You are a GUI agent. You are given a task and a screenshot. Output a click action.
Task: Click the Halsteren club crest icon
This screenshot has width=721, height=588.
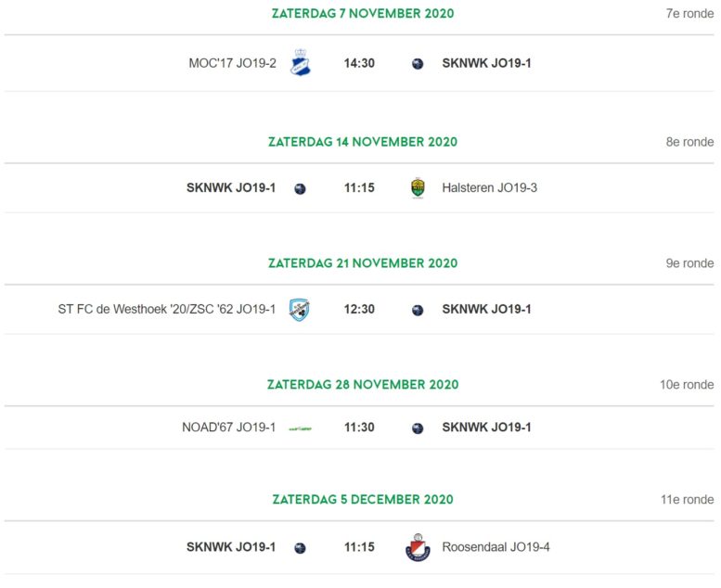(x=418, y=187)
